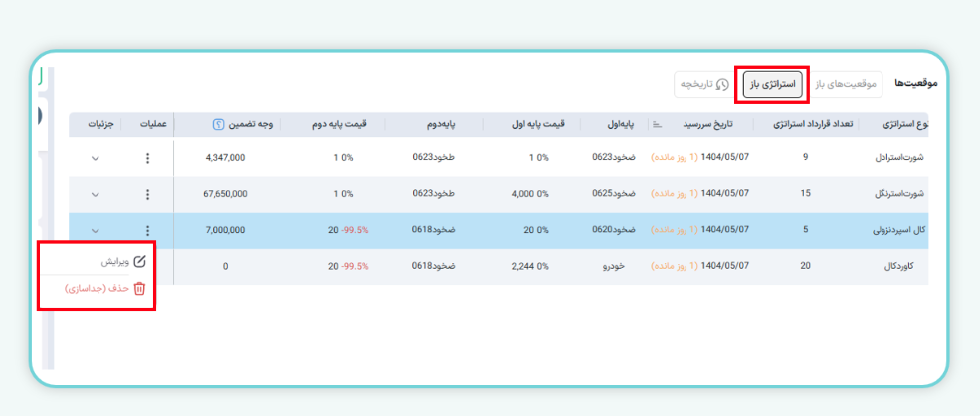Open three-dot actions menu for highlighted row
This screenshot has height=416, width=980.
point(147,231)
